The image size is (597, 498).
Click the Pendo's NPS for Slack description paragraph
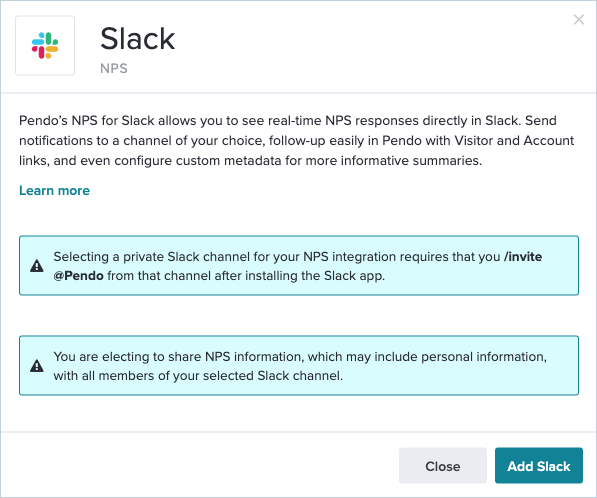pyautogui.click(x=297, y=140)
